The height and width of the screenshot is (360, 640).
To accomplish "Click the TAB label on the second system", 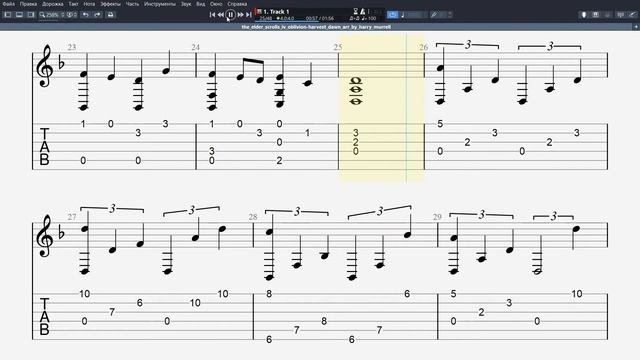I will point(44,316).
